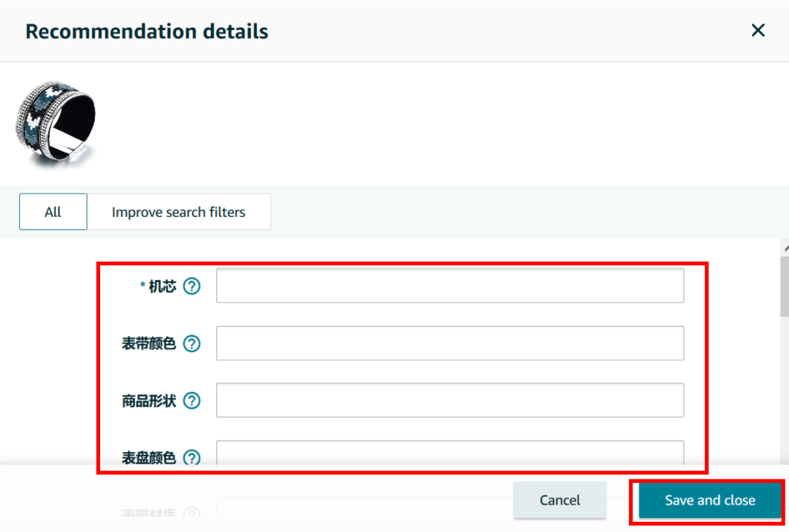Click Save and close button
The image size is (789, 532).
[709, 500]
